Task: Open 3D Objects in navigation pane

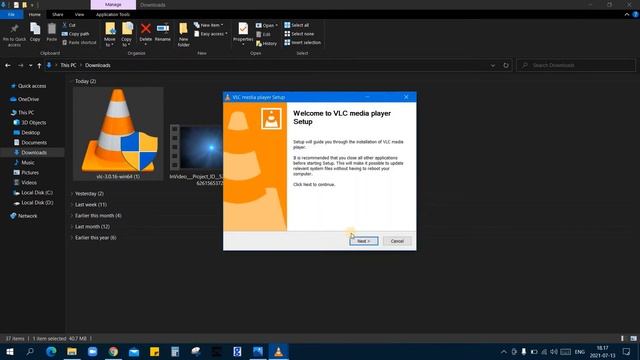Action: coord(34,122)
